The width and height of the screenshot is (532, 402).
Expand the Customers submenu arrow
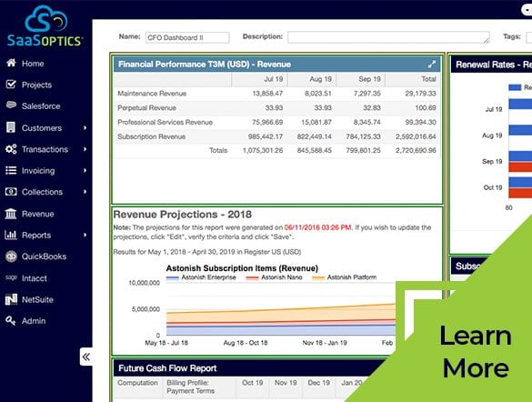point(85,128)
